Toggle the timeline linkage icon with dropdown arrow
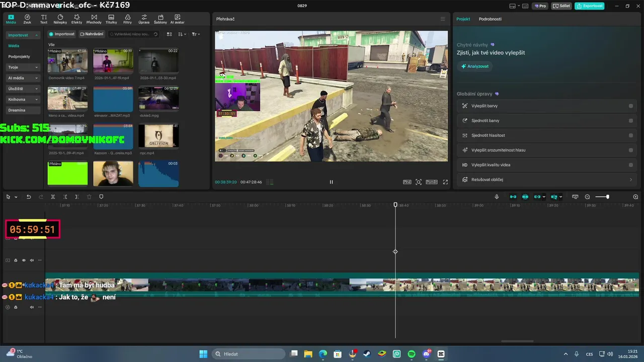Viewport: 644px width, 362px height. click(539, 197)
